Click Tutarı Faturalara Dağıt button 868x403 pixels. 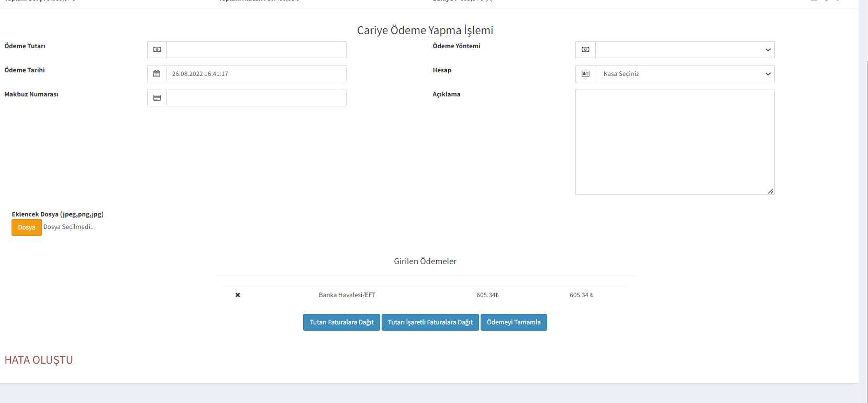point(341,322)
